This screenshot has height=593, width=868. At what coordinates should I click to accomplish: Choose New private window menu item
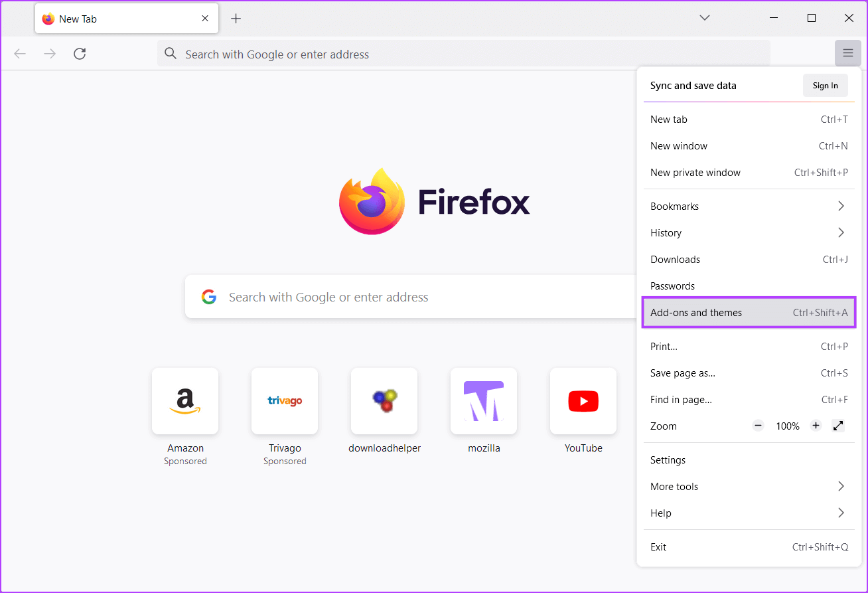coord(749,173)
